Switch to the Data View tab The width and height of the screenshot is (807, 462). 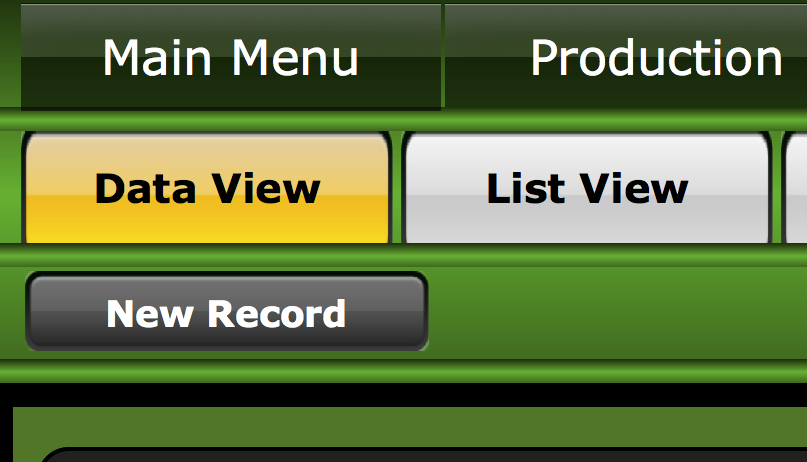(207, 188)
